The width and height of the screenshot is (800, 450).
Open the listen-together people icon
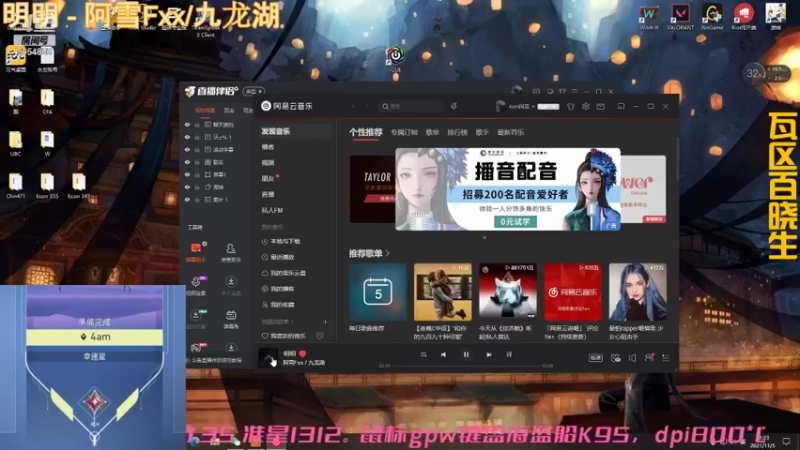pos(649,358)
